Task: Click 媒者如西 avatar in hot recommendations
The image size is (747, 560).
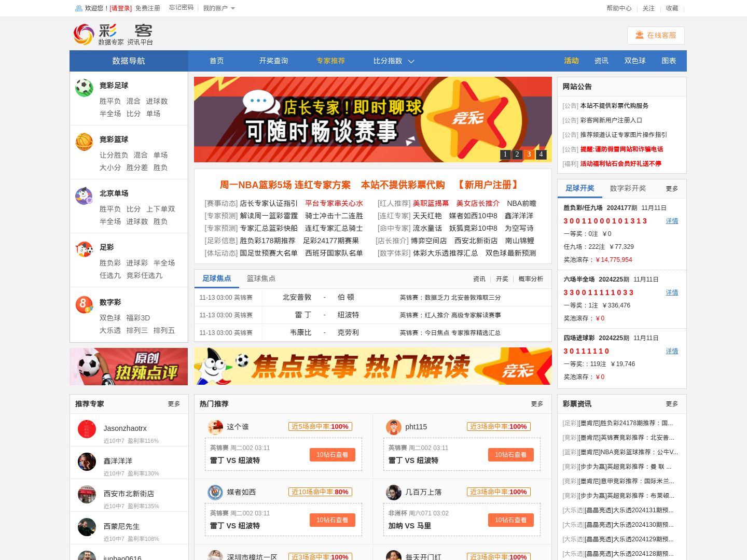Action: (215, 492)
